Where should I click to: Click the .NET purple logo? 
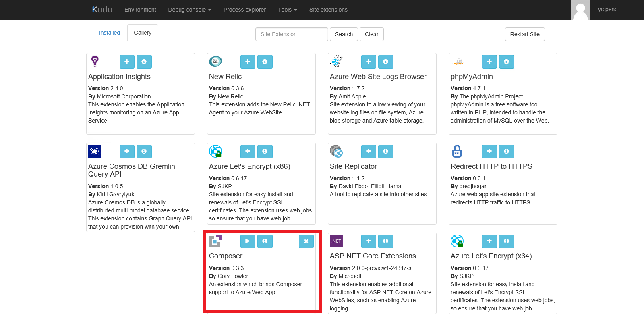click(x=336, y=241)
